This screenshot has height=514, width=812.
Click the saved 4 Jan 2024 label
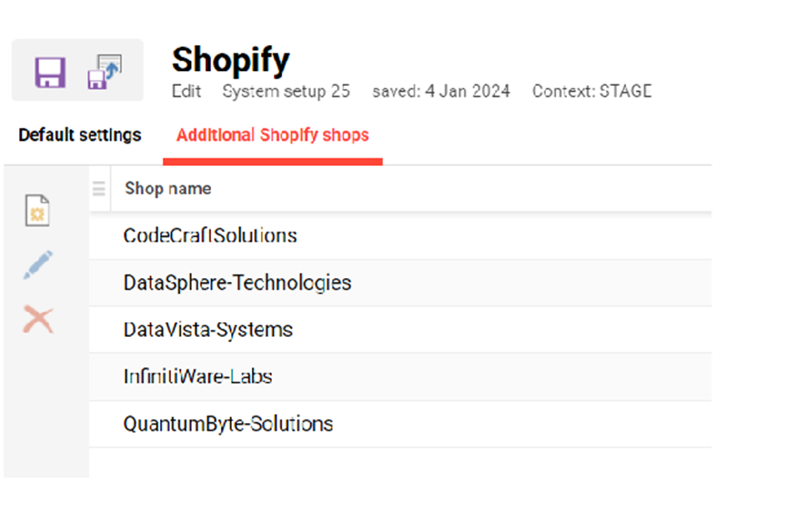441,92
